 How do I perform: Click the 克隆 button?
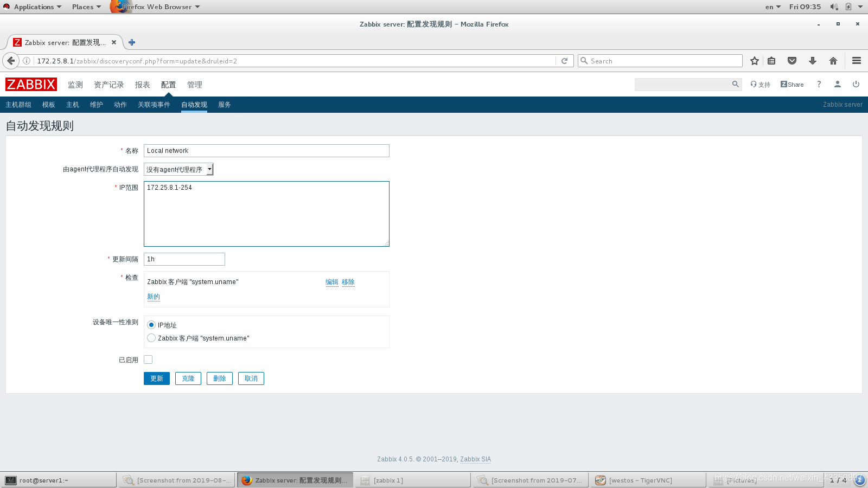(188, 378)
